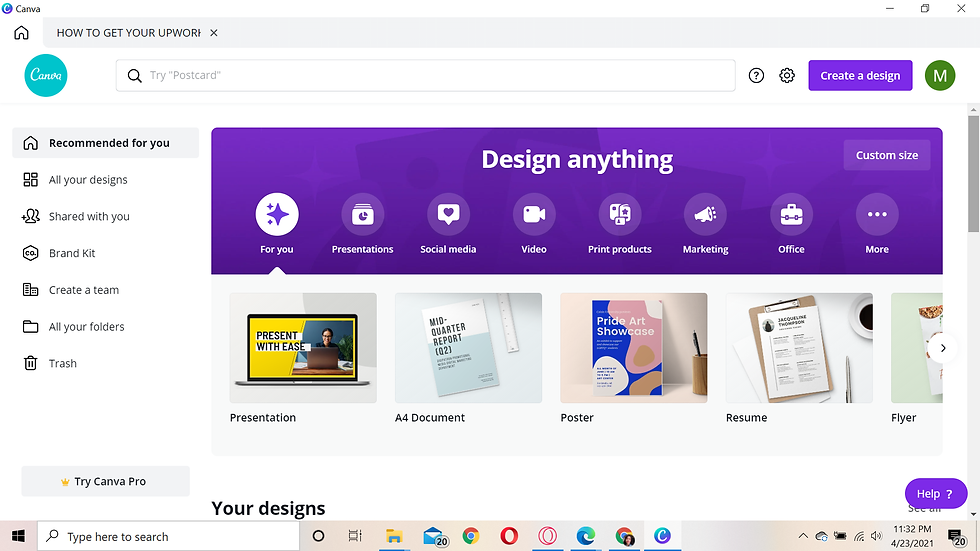Select the Video category icon
Viewport: 980px width, 551px height.
tap(534, 214)
